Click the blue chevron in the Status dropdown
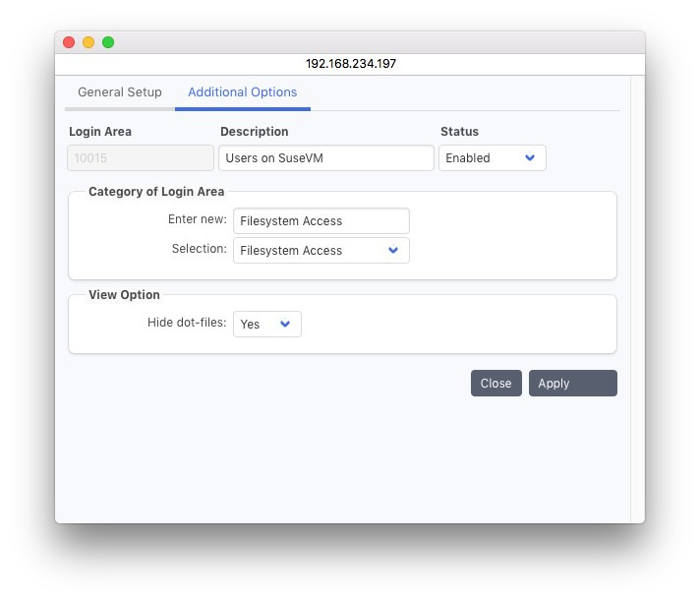The image size is (700, 602). coord(530,157)
